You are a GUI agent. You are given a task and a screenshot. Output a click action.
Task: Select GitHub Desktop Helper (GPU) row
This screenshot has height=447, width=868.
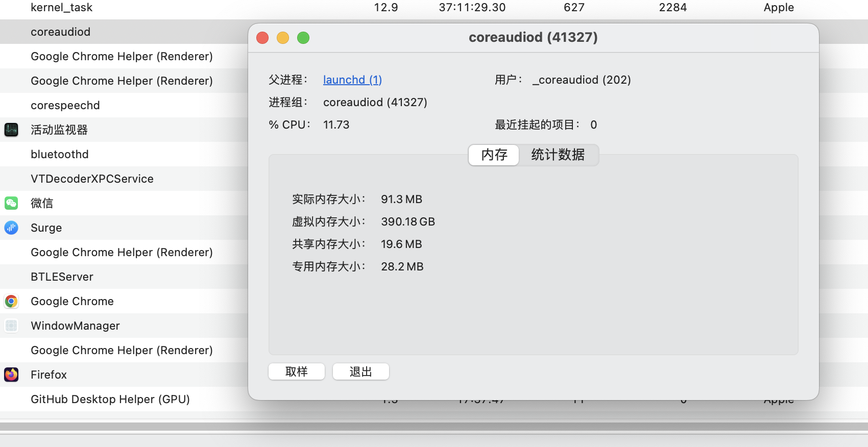(110, 399)
